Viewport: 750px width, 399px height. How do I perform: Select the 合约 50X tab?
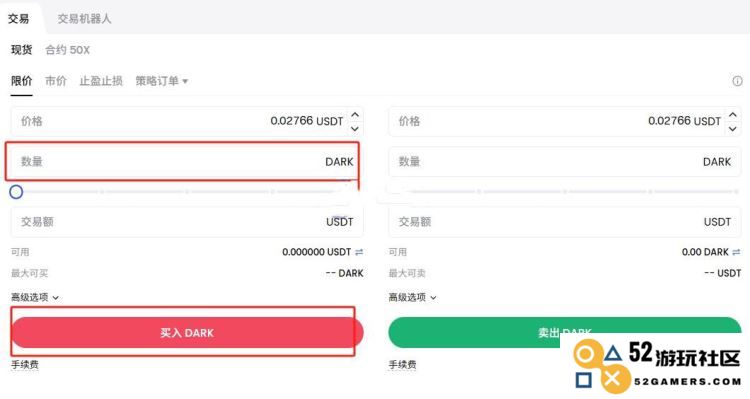tap(67, 50)
